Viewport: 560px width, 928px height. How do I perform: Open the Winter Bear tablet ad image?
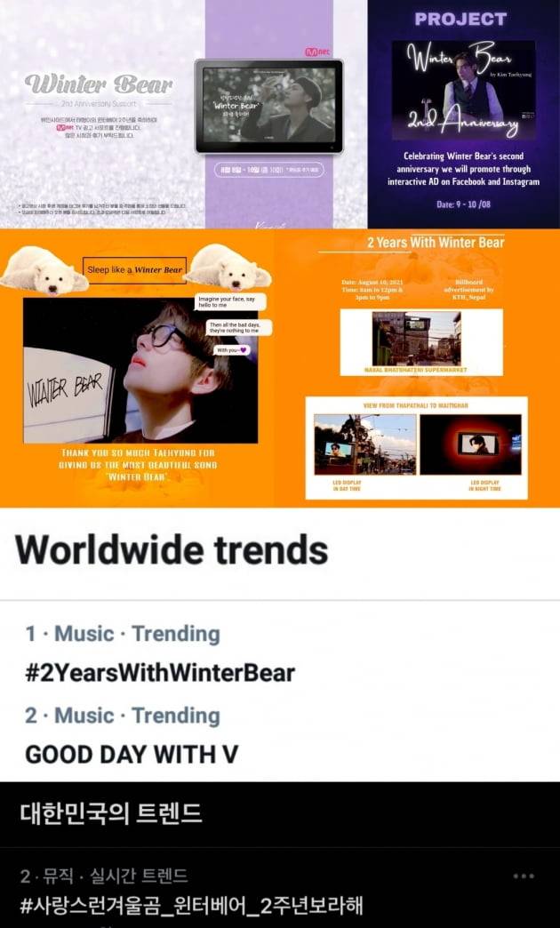coord(269,106)
